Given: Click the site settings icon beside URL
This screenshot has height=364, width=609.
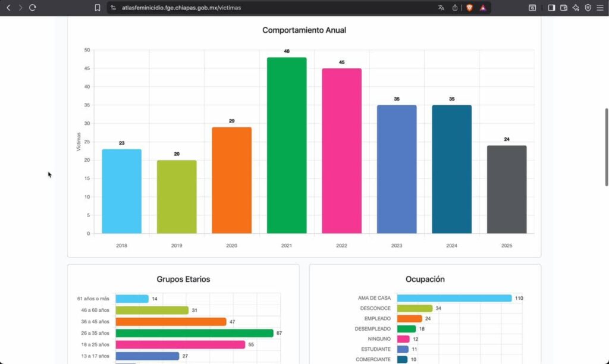Looking at the screenshot, I should (x=114, y=8).
